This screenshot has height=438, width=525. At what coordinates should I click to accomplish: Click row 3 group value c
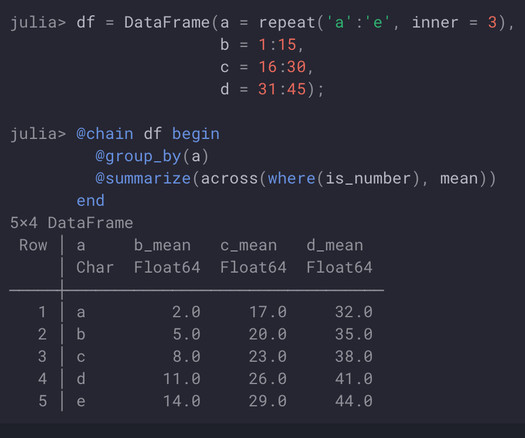[81, 357]
